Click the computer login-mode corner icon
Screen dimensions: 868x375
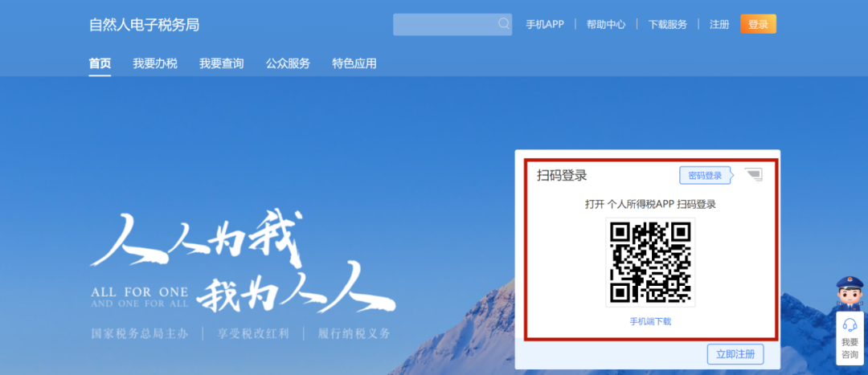(753, 175)
